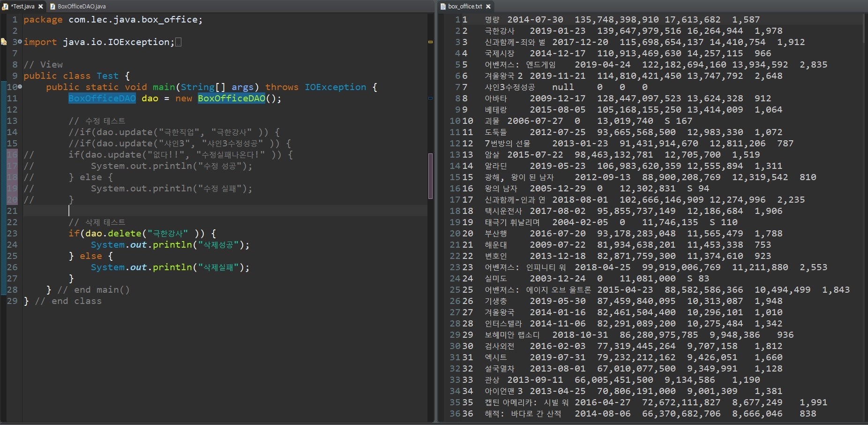The height and width of the screenshot is (425, 868).
Task: Click the vertical scrollbar in box_office.txt editor
Action: click(865, 218)
